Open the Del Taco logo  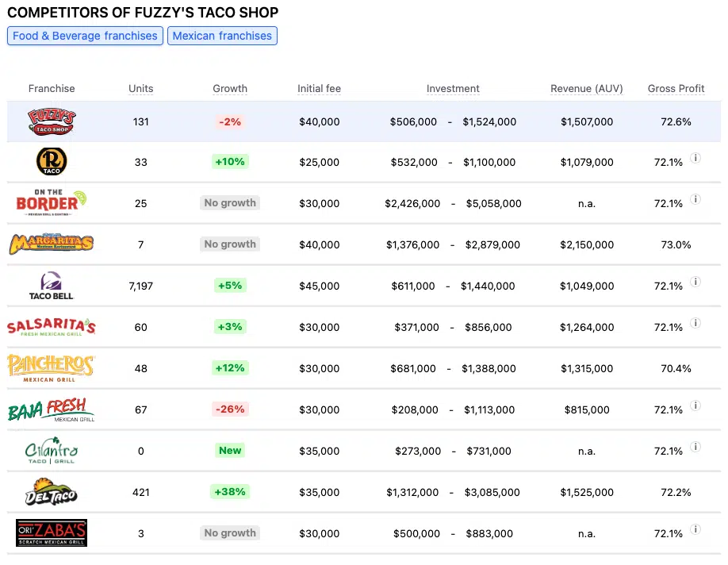[x=52, y=492]
